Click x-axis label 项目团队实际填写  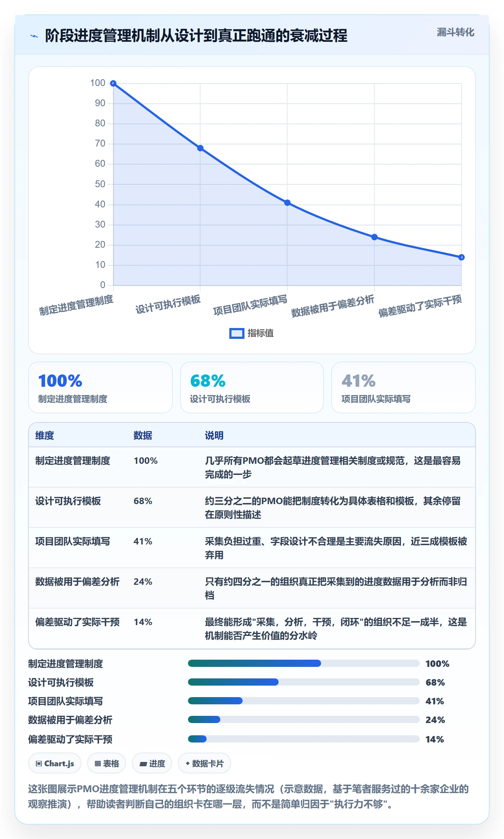coord(250,305)
